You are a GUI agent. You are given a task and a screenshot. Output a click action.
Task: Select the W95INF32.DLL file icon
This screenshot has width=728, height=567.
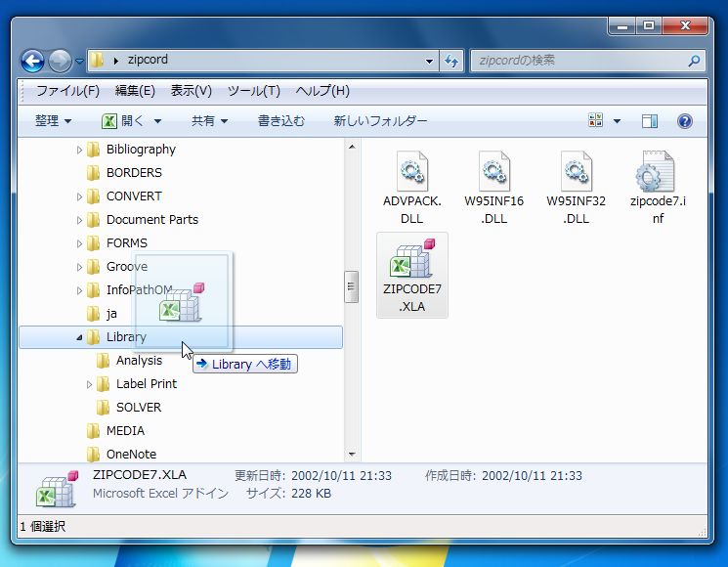point(577,170)
